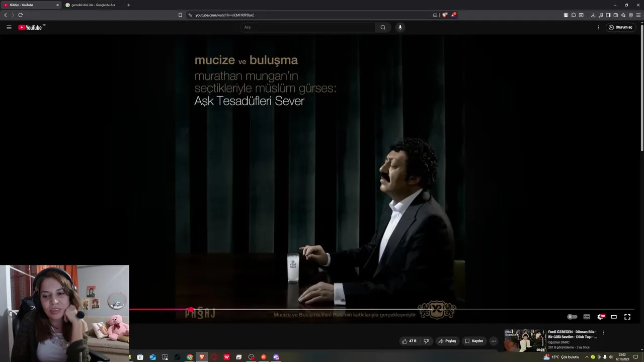The width and height of the screenshot is (644, 362).
Task: Go back in browser history
Action: click(6, 15)
